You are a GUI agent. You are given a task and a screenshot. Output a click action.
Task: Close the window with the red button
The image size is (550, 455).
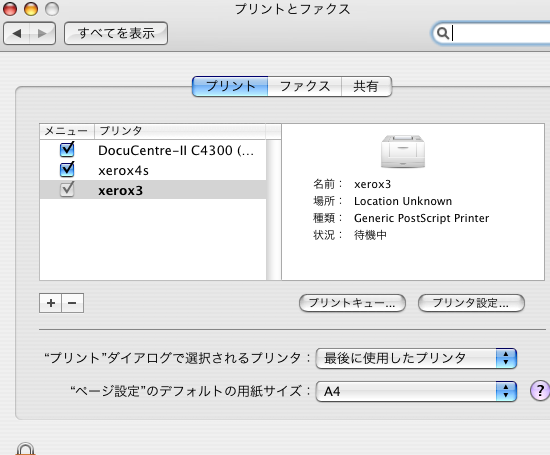click(x=10, y=9)
